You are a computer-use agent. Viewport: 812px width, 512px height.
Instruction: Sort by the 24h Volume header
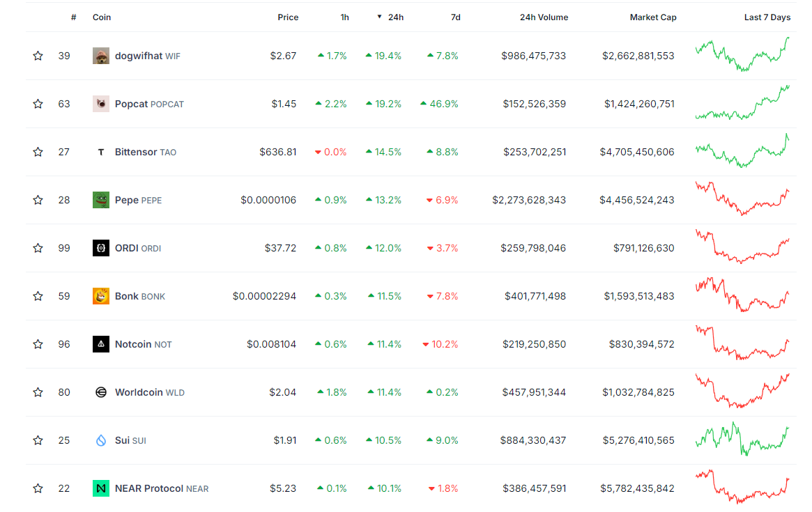click(544, 17)
